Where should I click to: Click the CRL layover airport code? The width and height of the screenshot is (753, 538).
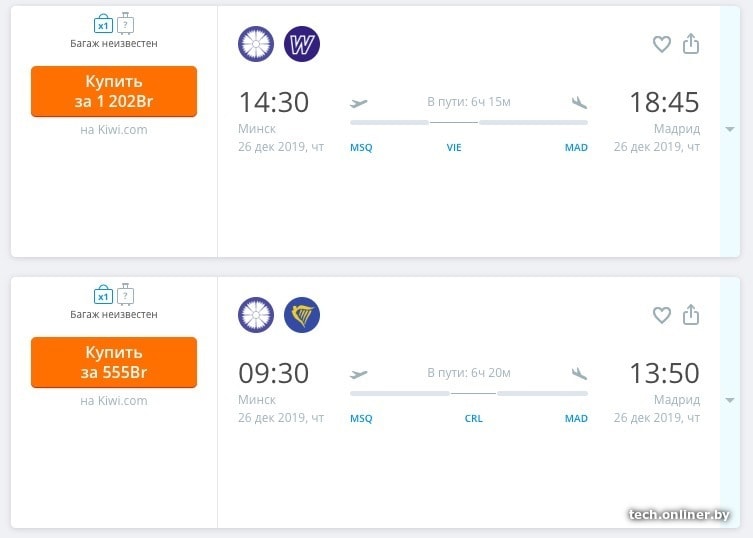click(x=474, y=419)
